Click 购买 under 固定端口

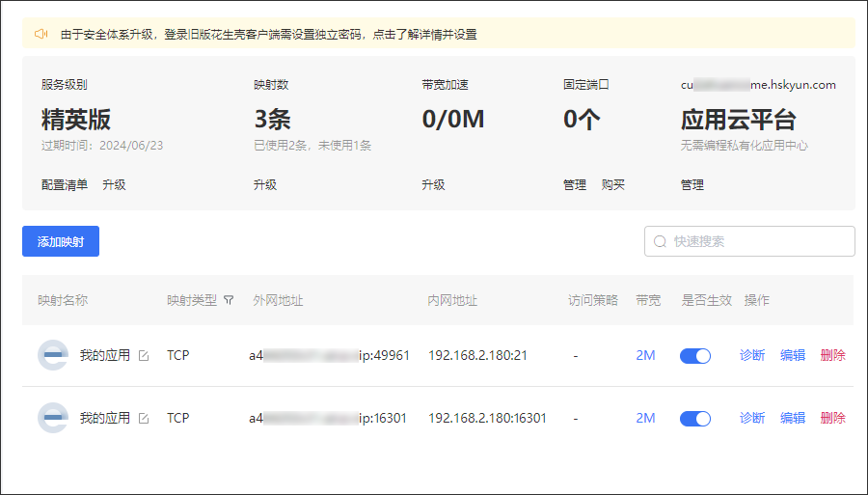(x=612, y=185)
